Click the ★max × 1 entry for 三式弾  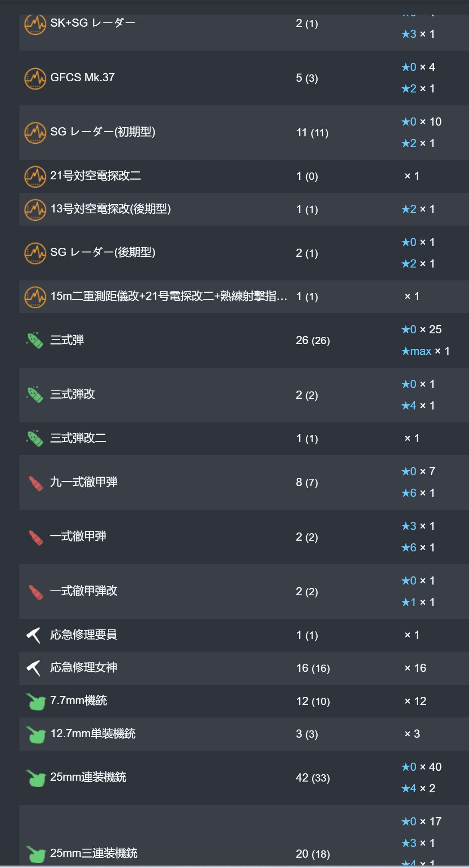pos(426,351)
